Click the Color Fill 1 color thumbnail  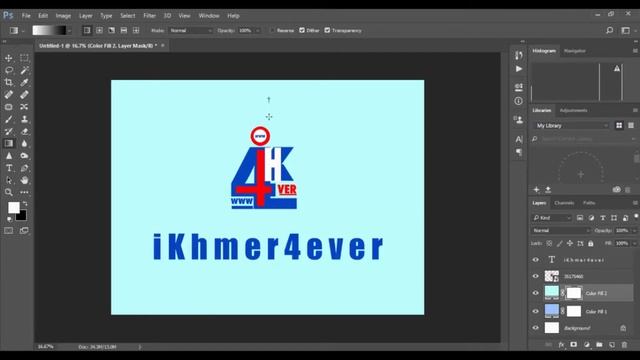[x=552, y=311]
